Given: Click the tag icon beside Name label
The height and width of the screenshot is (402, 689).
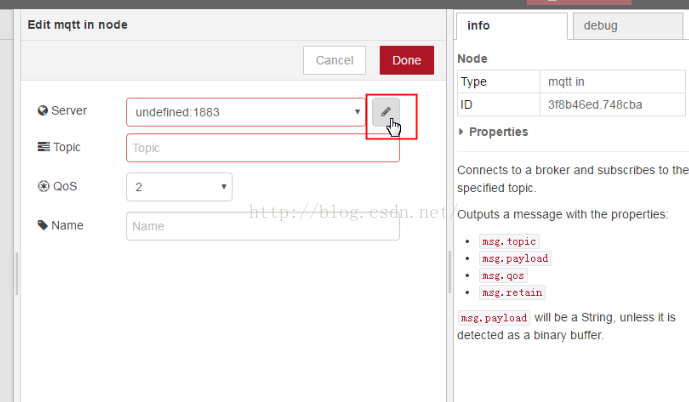Looking at the screenshot, I should click(x=43, y=225).
